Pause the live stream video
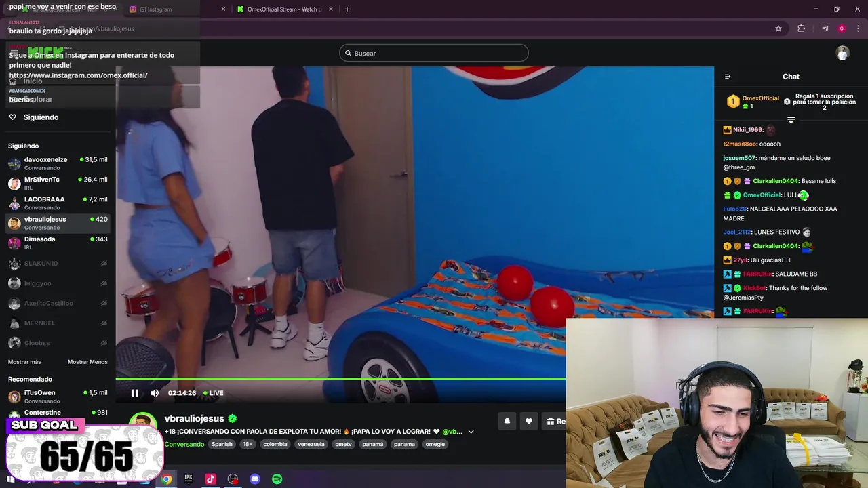Screen dimensions: 868x488 pos(134,393)
